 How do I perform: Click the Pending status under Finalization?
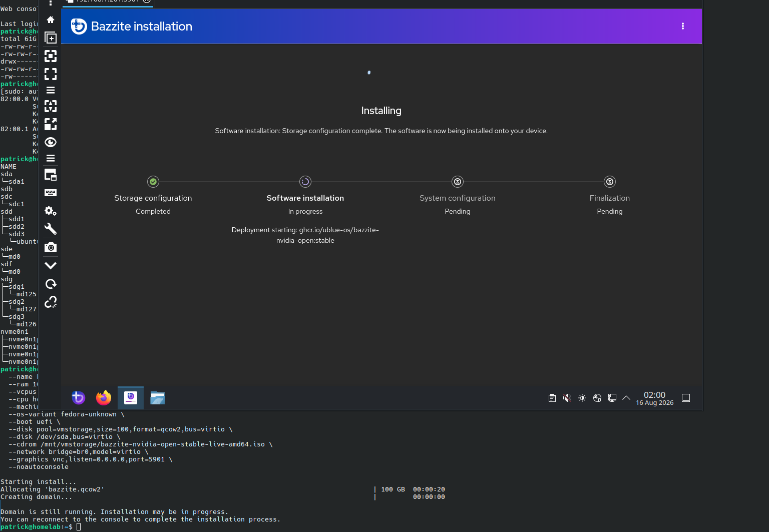[x=610, y=211]
